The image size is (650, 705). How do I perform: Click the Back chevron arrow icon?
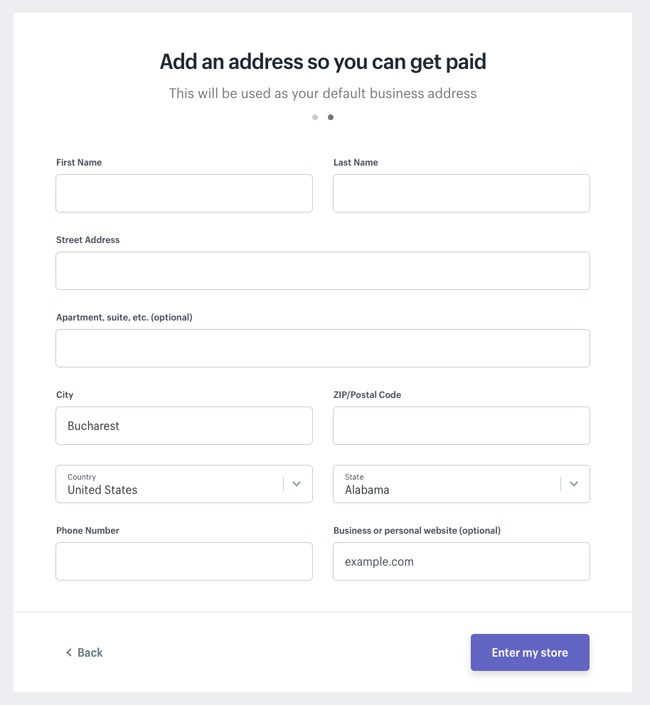tap(69, 652)
